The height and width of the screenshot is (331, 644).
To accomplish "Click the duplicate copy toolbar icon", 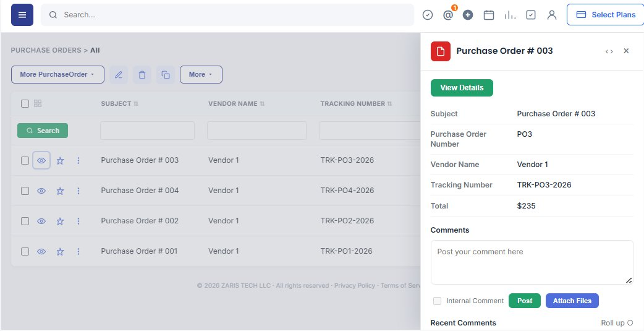I will click(x=166, y=75).
